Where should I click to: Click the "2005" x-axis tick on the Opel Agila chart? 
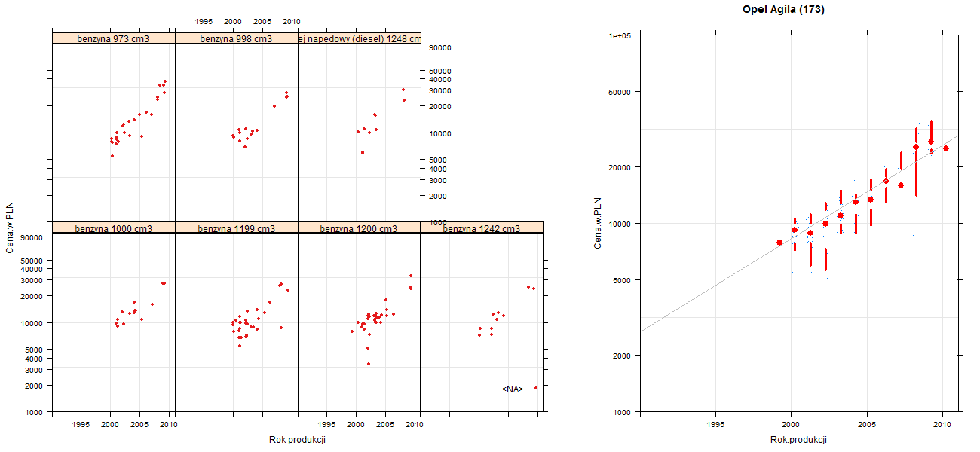(x=867, y=425)
